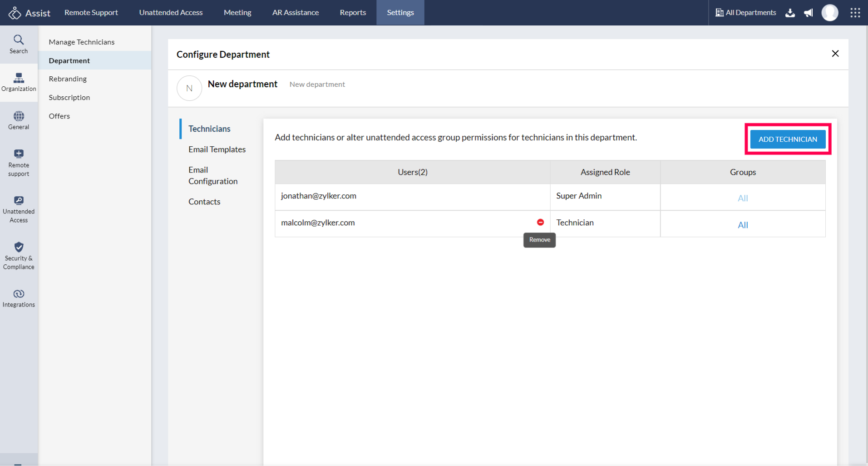This screenshot has width=868, height=466.
Task: Select Manage Technicians menu item
Action: click(82, 42)
